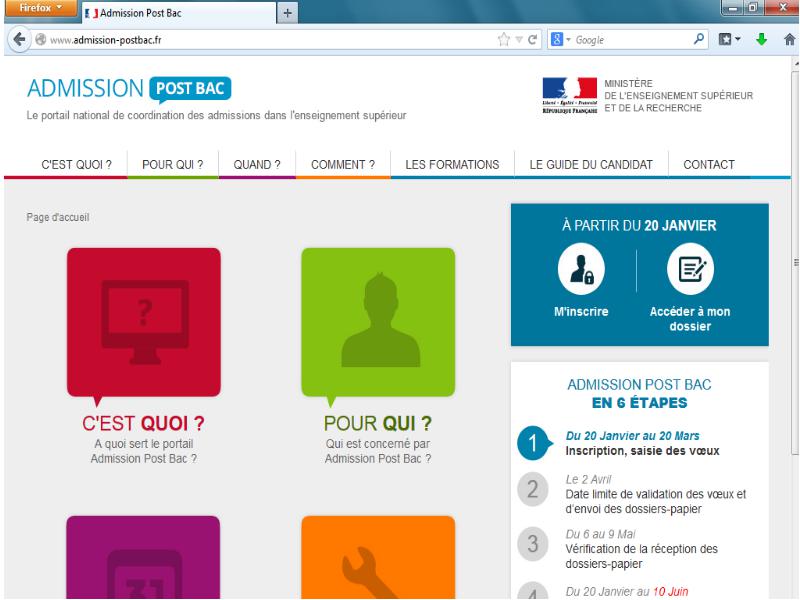800x600 pixels.
Task: Click the POUR QUI ? heading link
Action: (x=378, y=423)
